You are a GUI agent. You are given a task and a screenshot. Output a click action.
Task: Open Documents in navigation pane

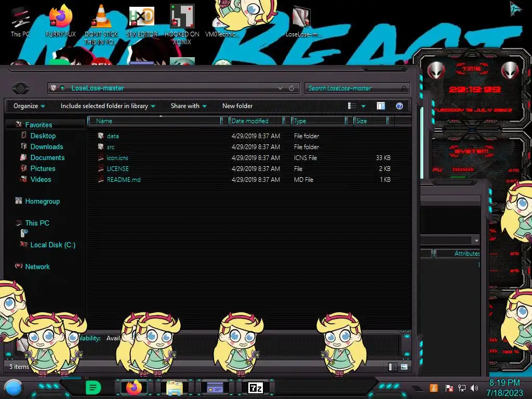[47, 157]
